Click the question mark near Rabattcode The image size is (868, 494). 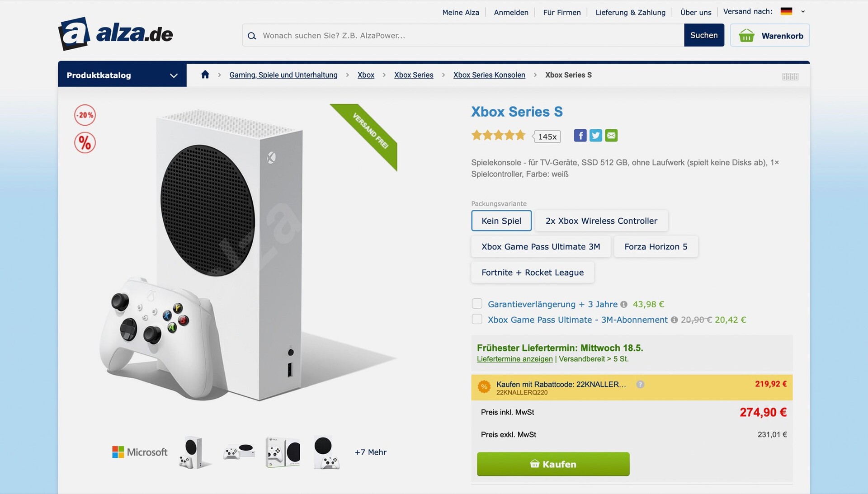pos(640,385)
